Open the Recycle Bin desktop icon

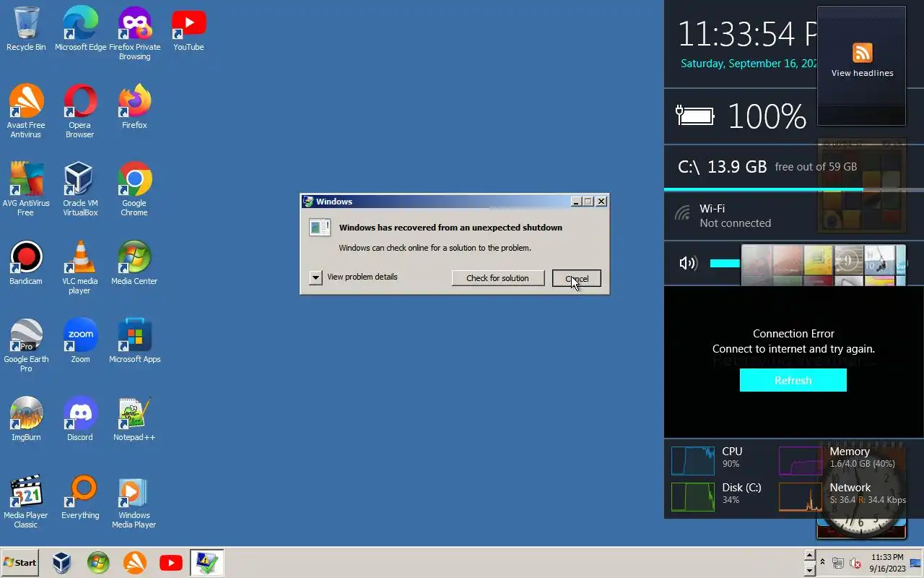pyautogui.click(x=26, y=29)
